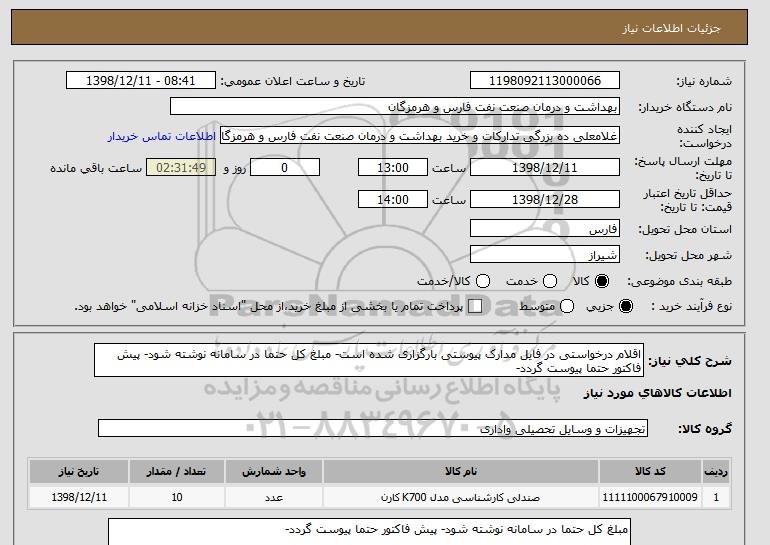Click the goods group field تجهیزات و وسایل تحصیلی
Viewport: 770px width, 545px height.
point(373,428)
